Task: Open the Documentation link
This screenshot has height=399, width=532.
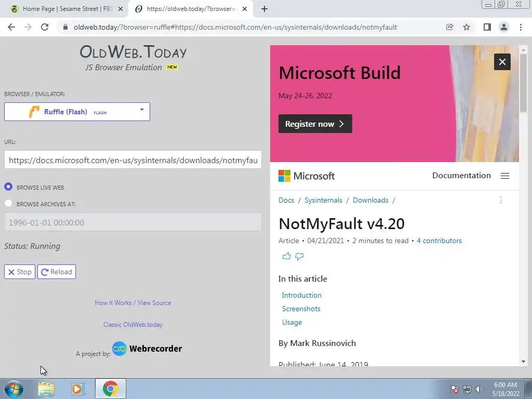Action: pyautogui.click(x=461, y=176)
